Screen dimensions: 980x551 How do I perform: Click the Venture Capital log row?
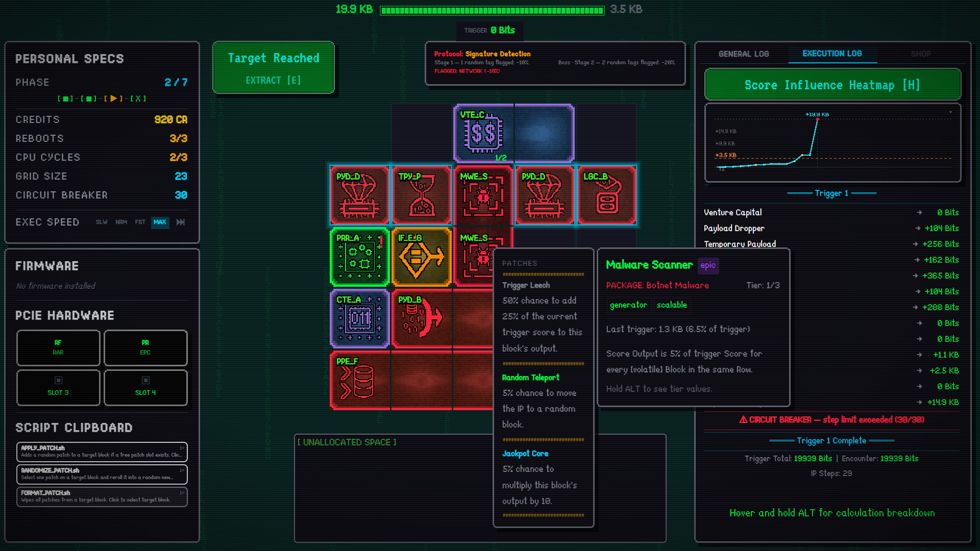pyautogui.click(x=831, y=212)
